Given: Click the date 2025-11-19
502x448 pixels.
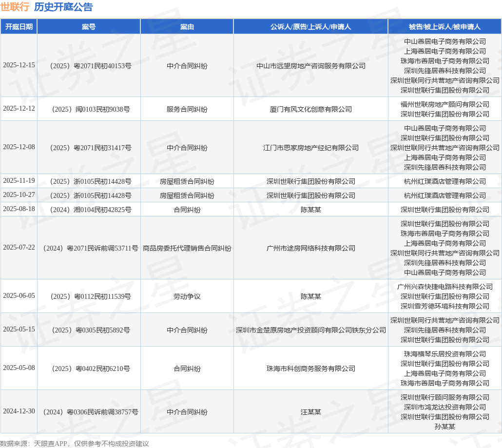Looking at the screenshot, I should coord(19,180).
